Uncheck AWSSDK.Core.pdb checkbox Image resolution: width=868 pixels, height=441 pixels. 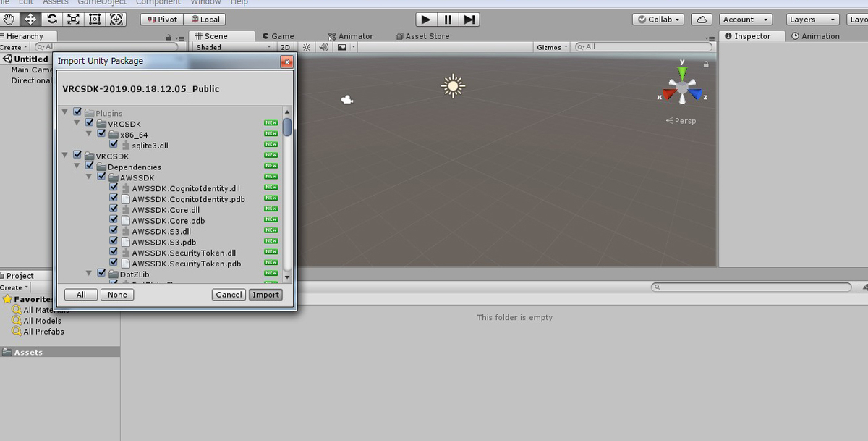click(x=114, y=220)
